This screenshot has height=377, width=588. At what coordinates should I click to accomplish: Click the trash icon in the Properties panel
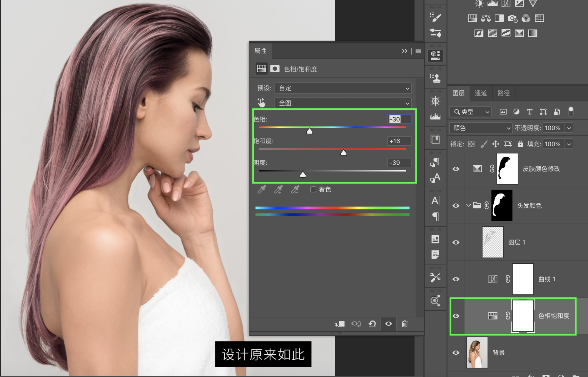click(405, 324)
